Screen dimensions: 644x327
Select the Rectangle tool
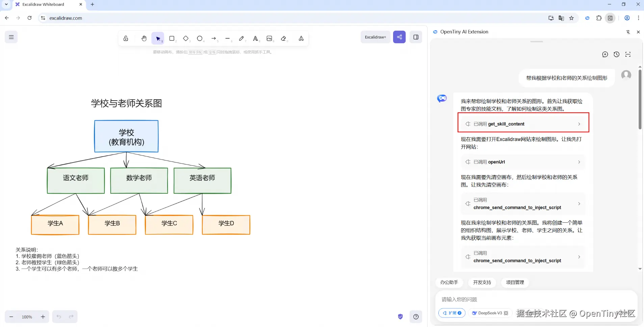(x=172, y=38)
